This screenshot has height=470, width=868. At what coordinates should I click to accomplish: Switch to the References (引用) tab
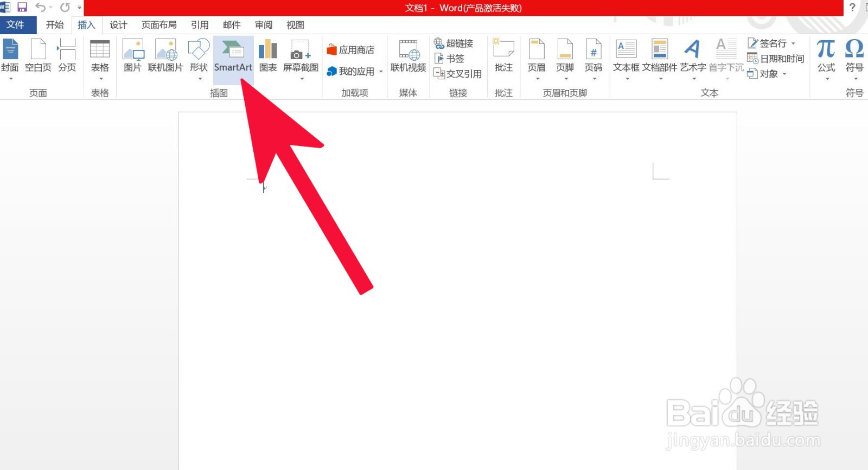tap(200, 25)
